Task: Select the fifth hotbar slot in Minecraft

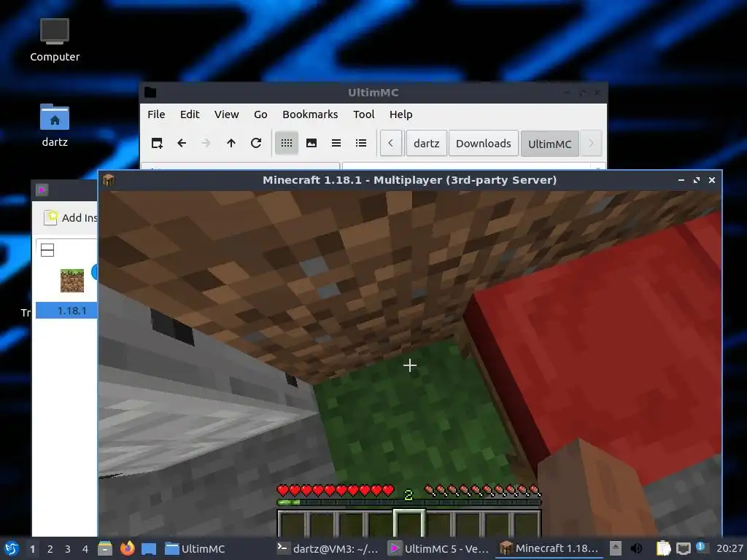Action: pyautogui.click(x=409, y=523)
